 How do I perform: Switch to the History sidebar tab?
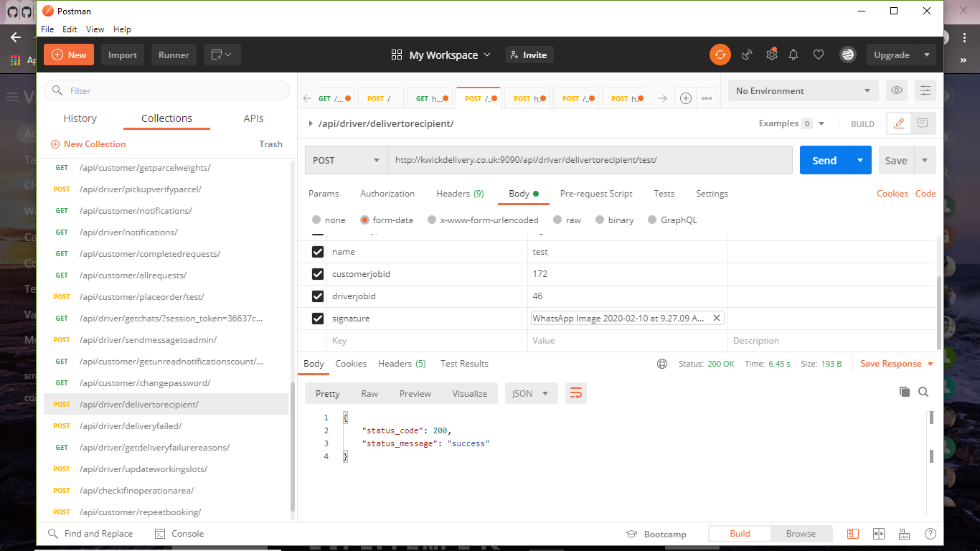click(80, 118)
